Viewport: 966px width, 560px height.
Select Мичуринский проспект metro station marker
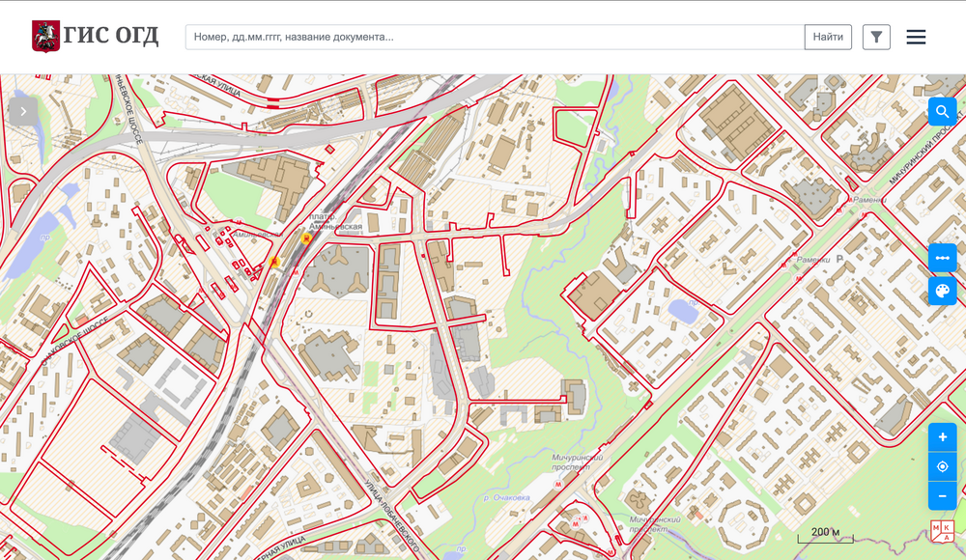(558, 485)
